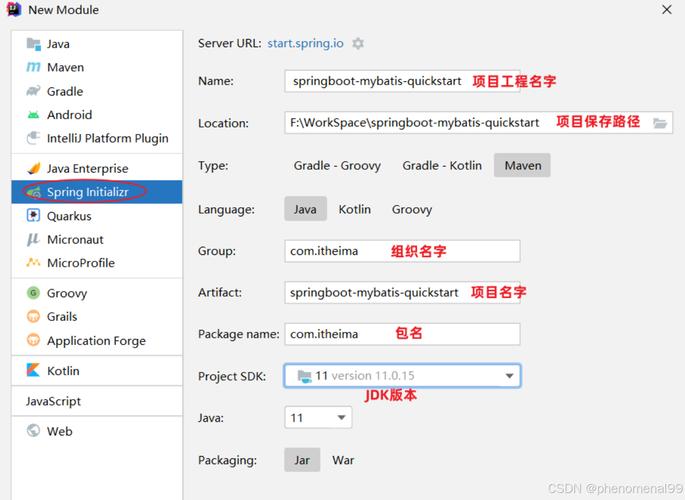Click the Web globe icon

pos(34,431)
